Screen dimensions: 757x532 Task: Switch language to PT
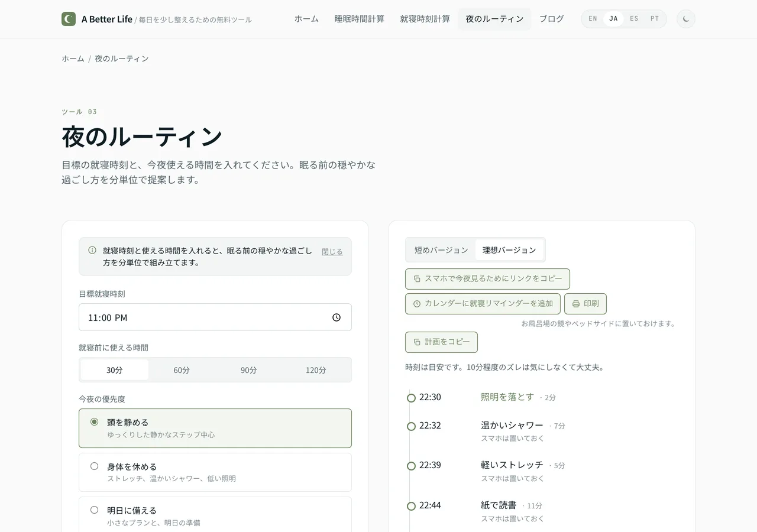655,19
